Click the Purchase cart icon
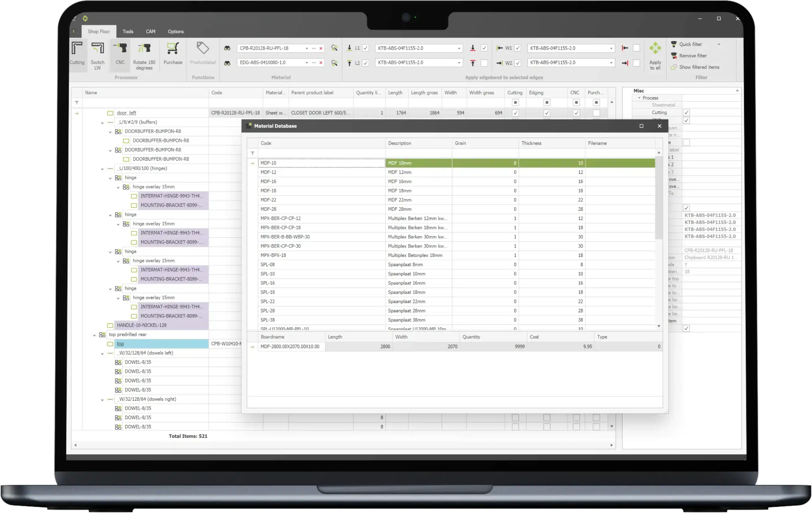This screenshot has height=513, width=812. [x=173, y=49]
